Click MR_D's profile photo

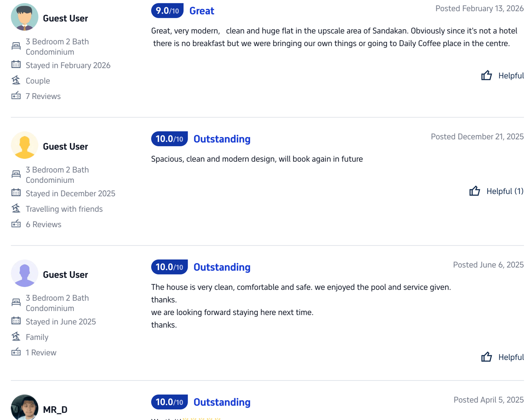pos(24,407)
